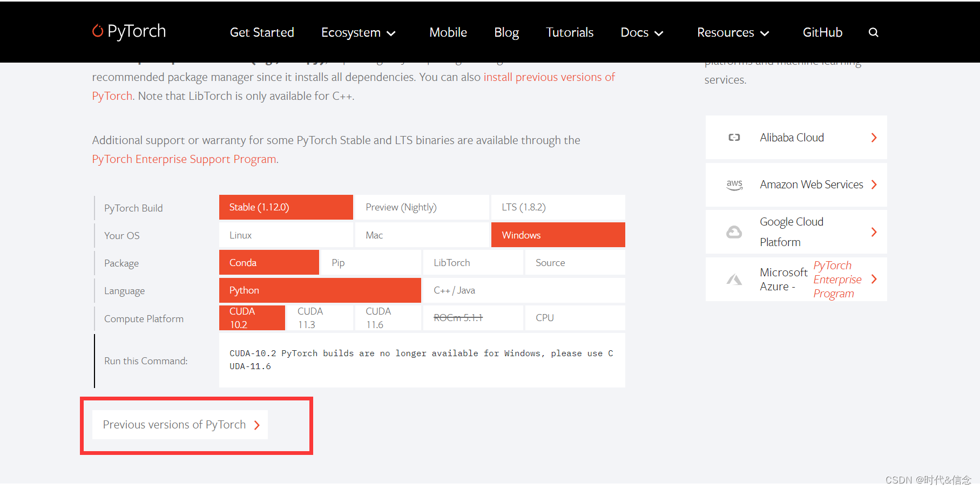Click the Language row label

124,291
